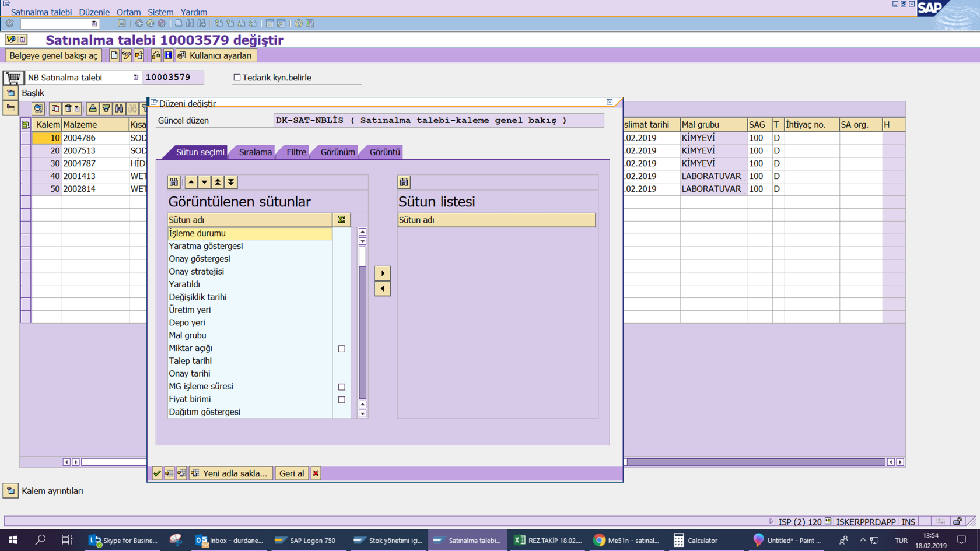Switch to the Görüntü tab
The height and width of the screenshot is (551, 980).
[x=385, y=152]
